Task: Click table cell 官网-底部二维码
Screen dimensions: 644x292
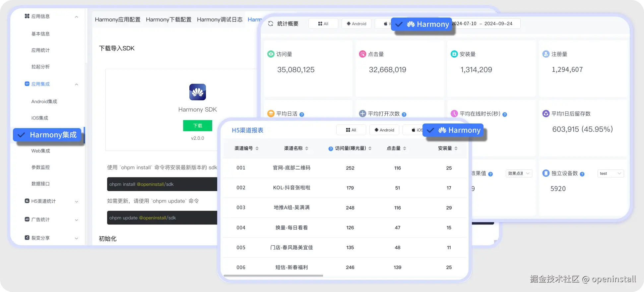Action: point(291,168)
